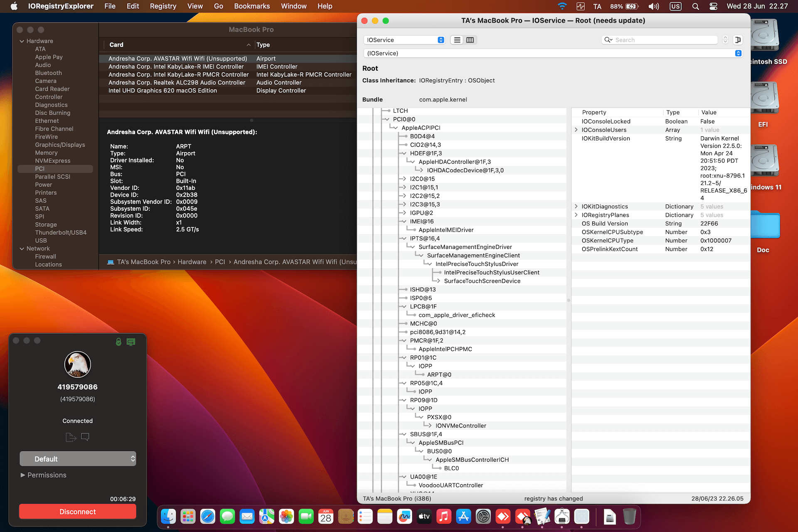Expand the Permissions disclosure triangle in AnyDesk

[x=23, y=475]
